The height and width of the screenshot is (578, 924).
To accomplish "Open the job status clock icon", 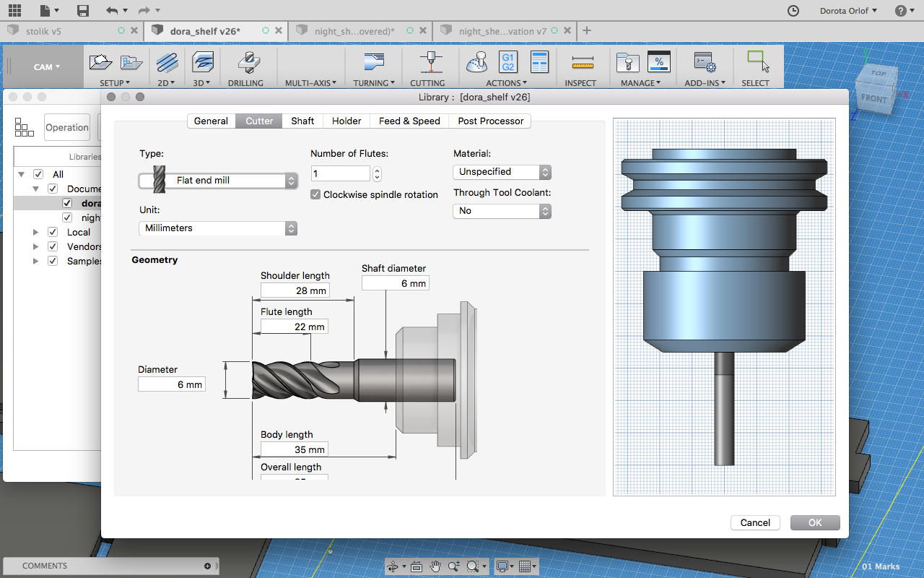I will [x=793, y=11].
